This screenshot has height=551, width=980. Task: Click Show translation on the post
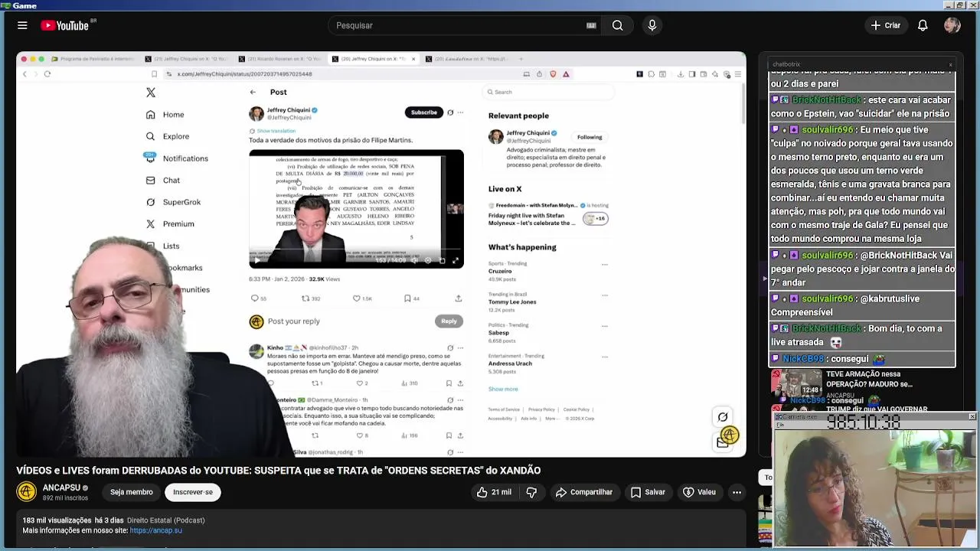coord(276,131)
